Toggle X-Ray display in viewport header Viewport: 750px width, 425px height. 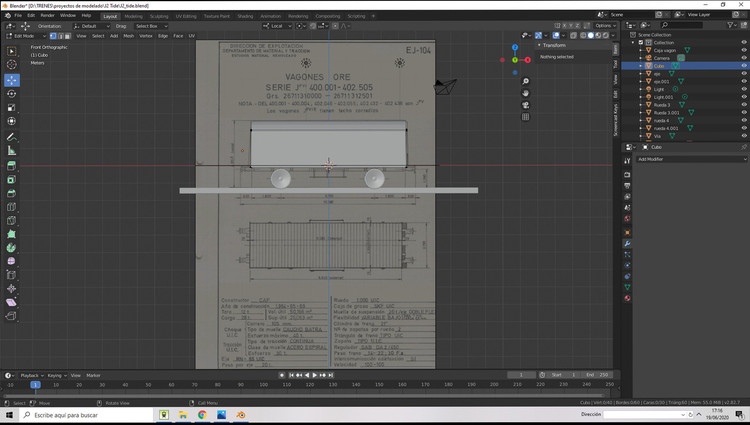coord(574,35)
